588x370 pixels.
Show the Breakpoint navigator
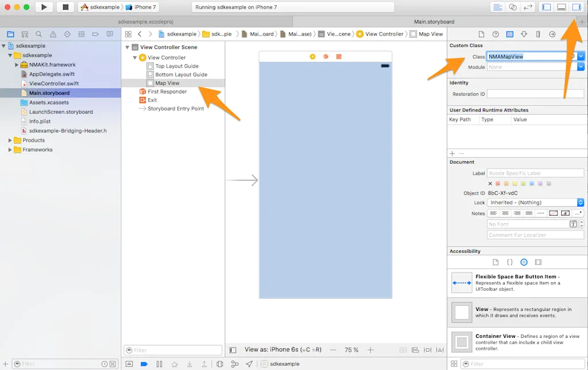95,34
